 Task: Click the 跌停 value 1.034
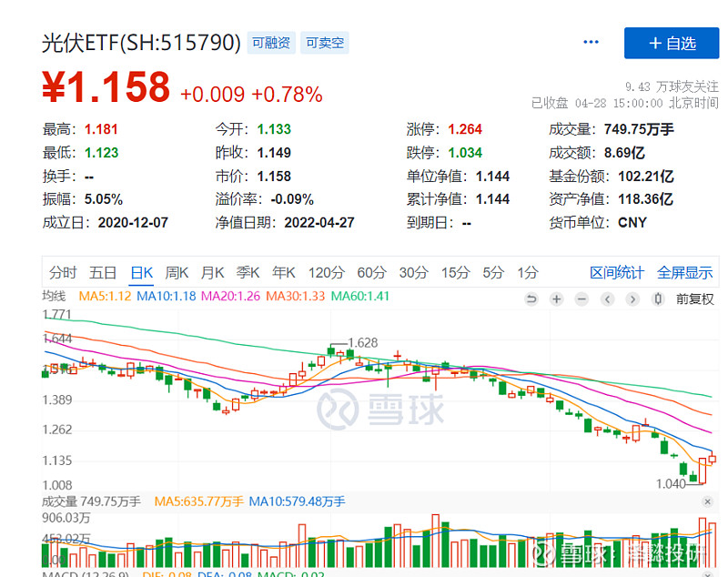tap(465, 153)
